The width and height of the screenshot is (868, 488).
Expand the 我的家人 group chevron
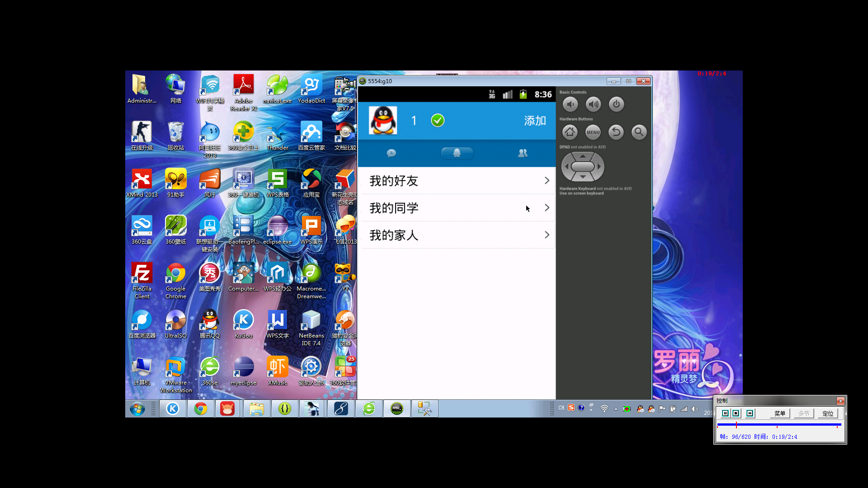click(547, 235)
